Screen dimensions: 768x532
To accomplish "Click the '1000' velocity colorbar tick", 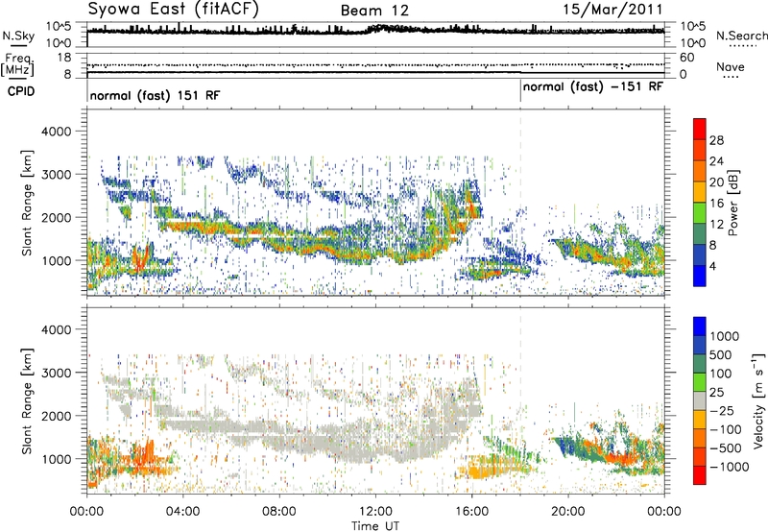I will [x=725, y=336].
